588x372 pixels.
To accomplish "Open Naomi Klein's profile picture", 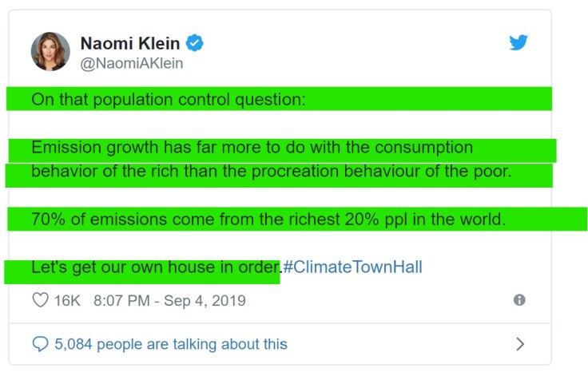I will 50,51.
